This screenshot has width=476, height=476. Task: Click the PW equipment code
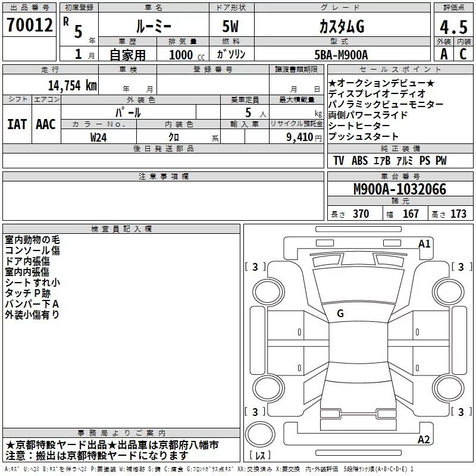click(x=441, y=161)
